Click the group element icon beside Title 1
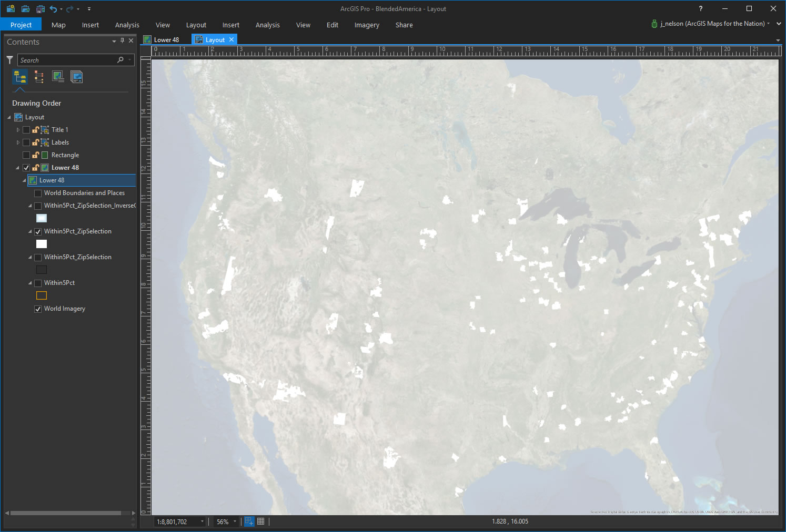 (x=45, y=129)
